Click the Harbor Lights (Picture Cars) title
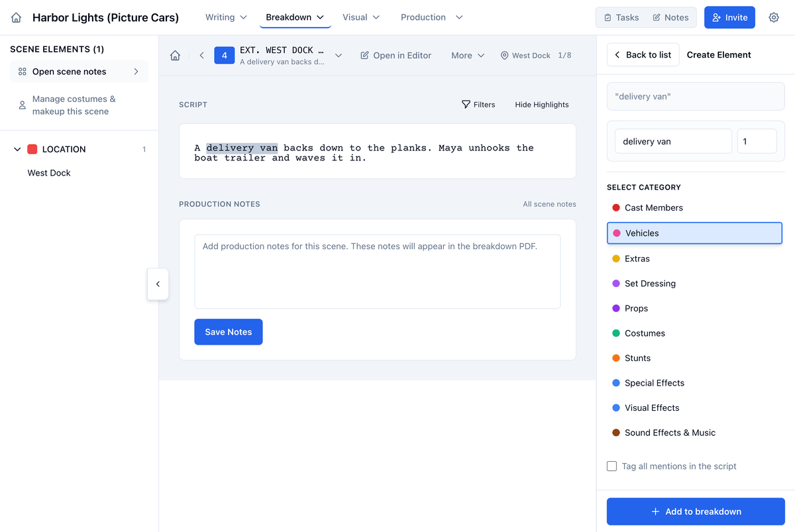The image size is (795, 532). pos(105,18)
